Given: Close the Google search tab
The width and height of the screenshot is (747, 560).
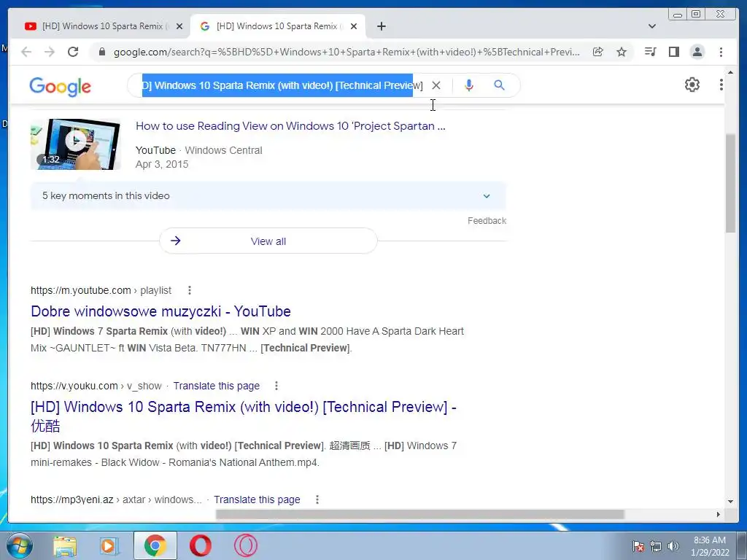Looking at the screenshot, I should (x=354, y=26).
